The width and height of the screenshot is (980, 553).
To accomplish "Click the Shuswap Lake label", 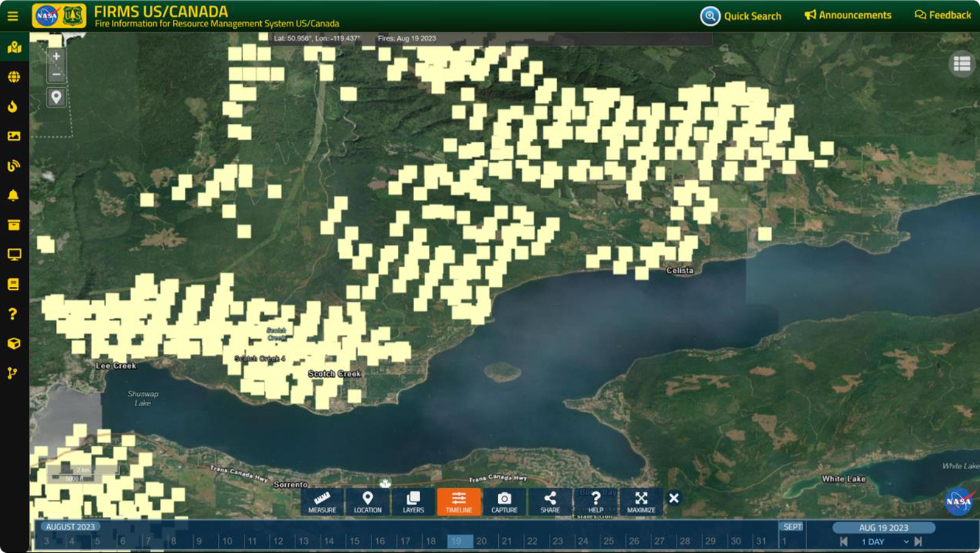I will coord(142,398).
